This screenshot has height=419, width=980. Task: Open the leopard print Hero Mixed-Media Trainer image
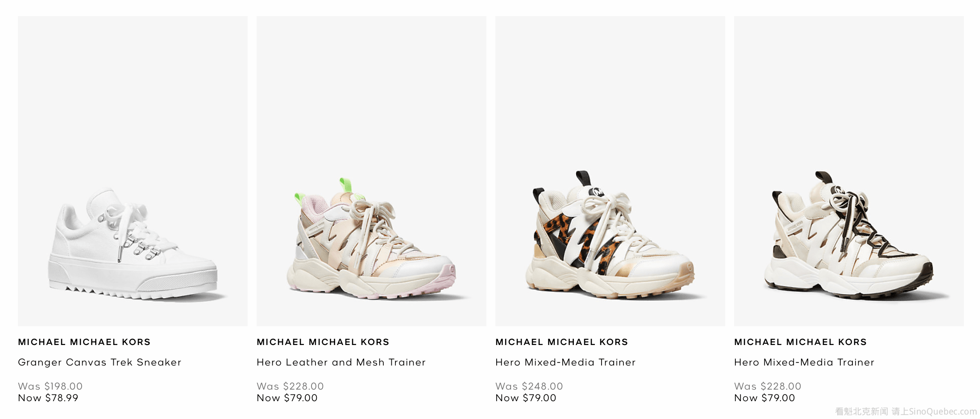click(610, 171)
